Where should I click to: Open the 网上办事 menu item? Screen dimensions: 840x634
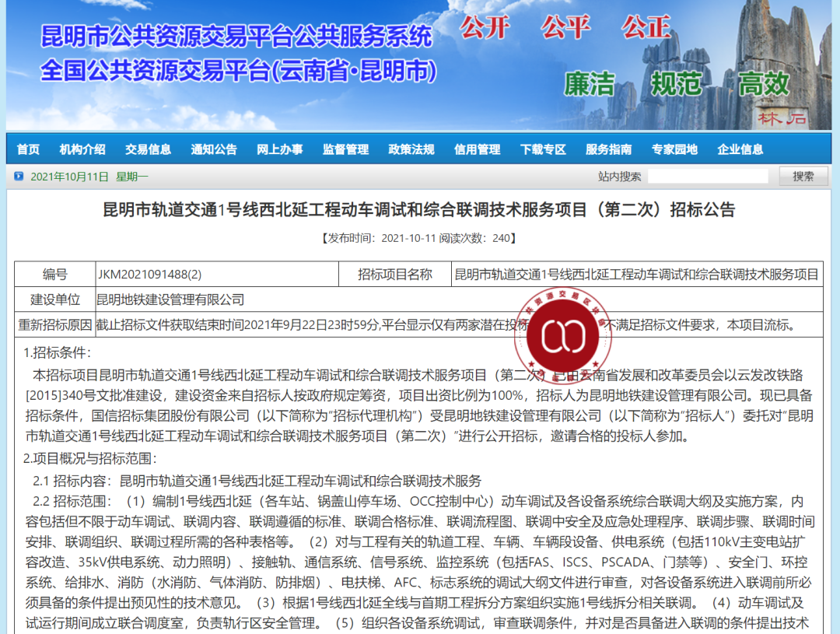(280, 149)
